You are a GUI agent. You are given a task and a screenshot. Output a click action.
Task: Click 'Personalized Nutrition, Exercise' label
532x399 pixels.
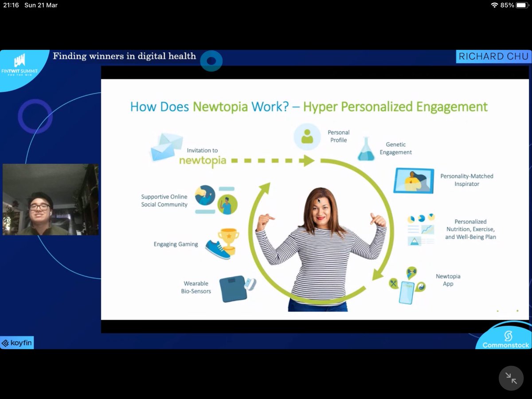[470, 229]
